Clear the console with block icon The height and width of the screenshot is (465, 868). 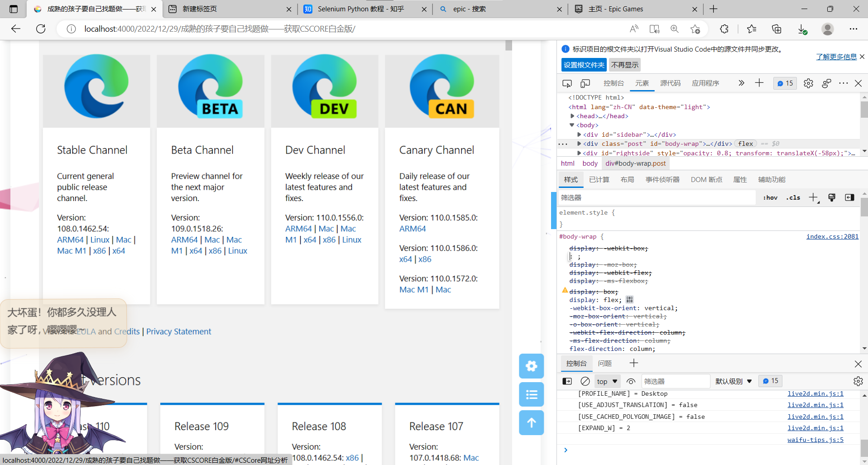pyautogui.click(x=585, y=381)
